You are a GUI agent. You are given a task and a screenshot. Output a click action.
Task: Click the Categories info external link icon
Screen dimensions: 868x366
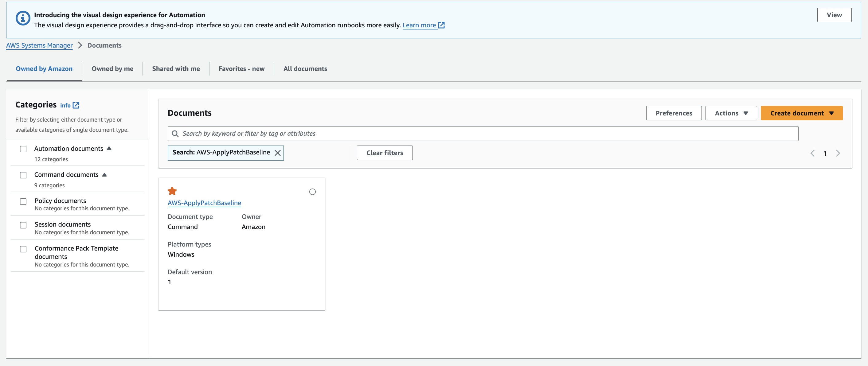76,105
